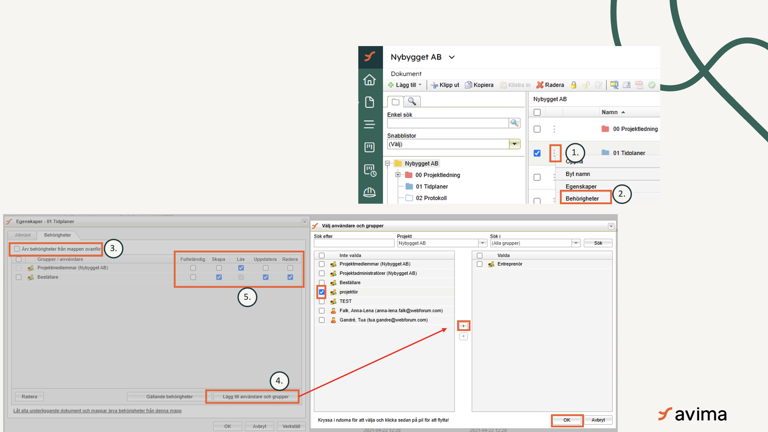Open the home icon in sidebar
768x432 pixels.
click(369, 80)
